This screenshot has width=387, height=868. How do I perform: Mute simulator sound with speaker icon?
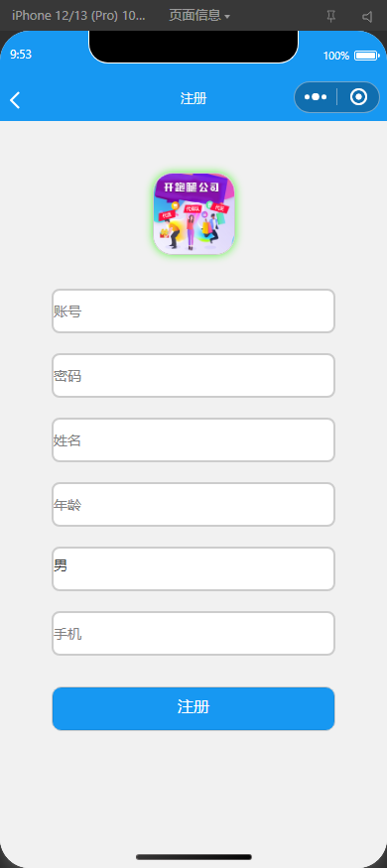(x=367, y=16)
